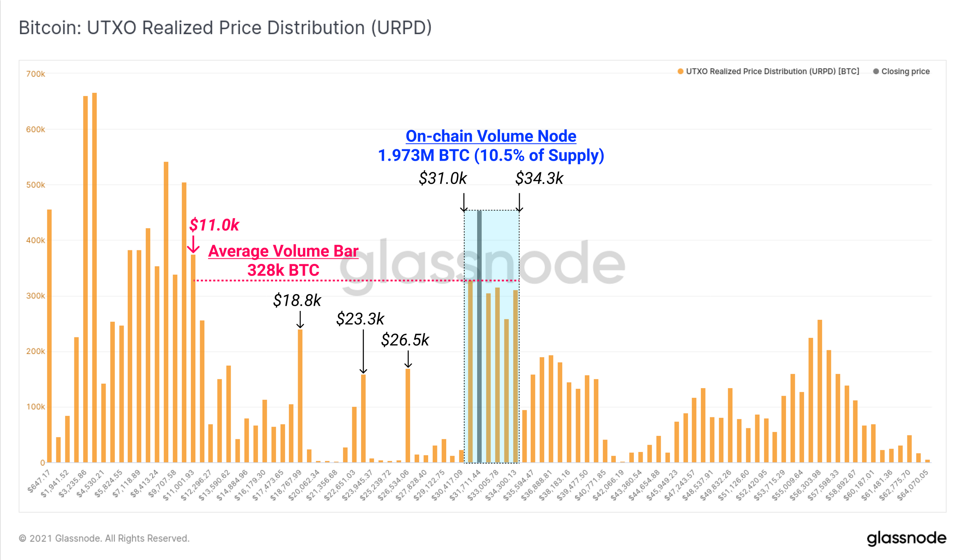Toggle the URPD [BTC] legend entry
Viewport: 964px width, 560px height.
[x=768, y=72]
